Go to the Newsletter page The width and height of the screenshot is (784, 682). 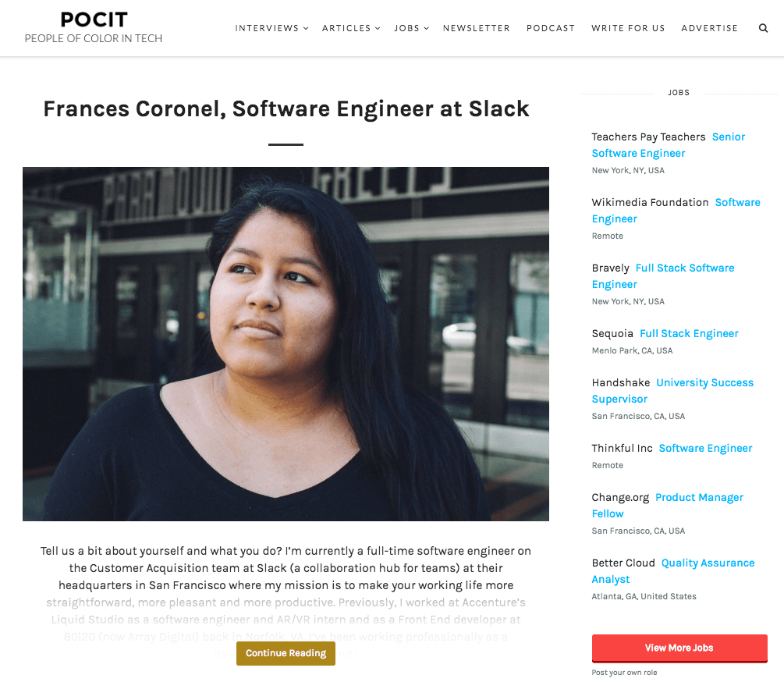[x=476, y=28]
